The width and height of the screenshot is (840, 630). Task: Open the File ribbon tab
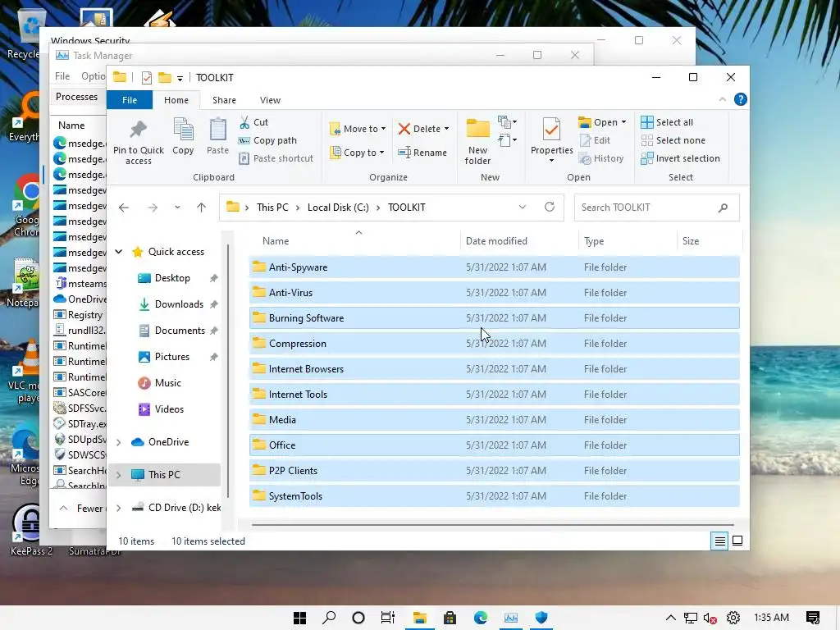click(x=130, y=100)
